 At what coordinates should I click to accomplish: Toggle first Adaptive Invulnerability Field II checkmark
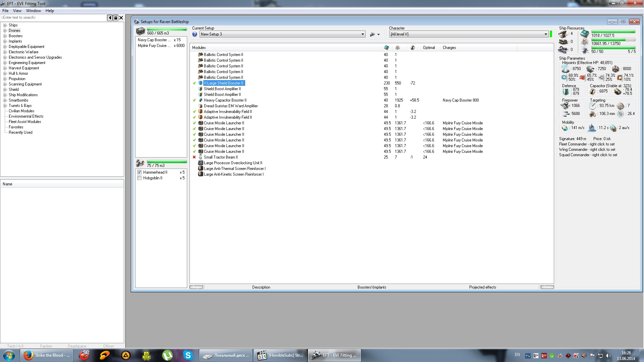click(194, 112)
